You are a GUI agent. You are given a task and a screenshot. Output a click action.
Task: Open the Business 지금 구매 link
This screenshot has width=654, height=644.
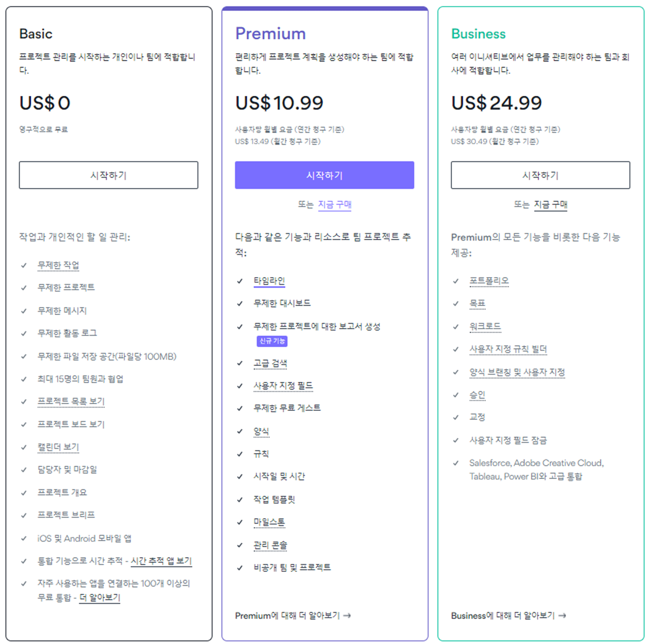point(550,205)
